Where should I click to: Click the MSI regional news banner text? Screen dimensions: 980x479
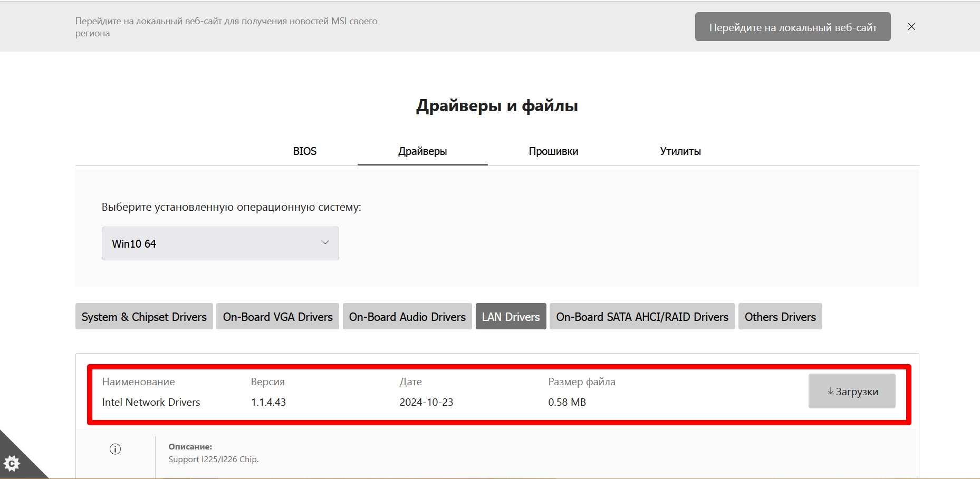click(226, 27)
